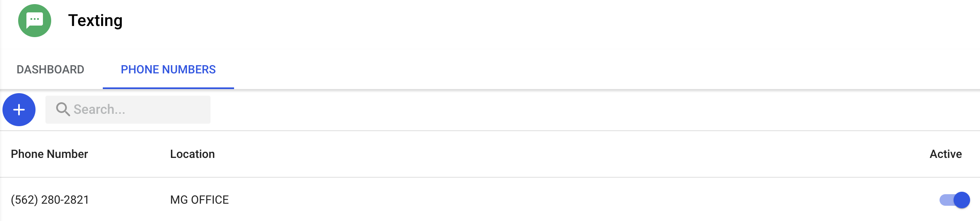Click the Active column header
The width and height of the screenshot is (980, 221).
point(945,154)
